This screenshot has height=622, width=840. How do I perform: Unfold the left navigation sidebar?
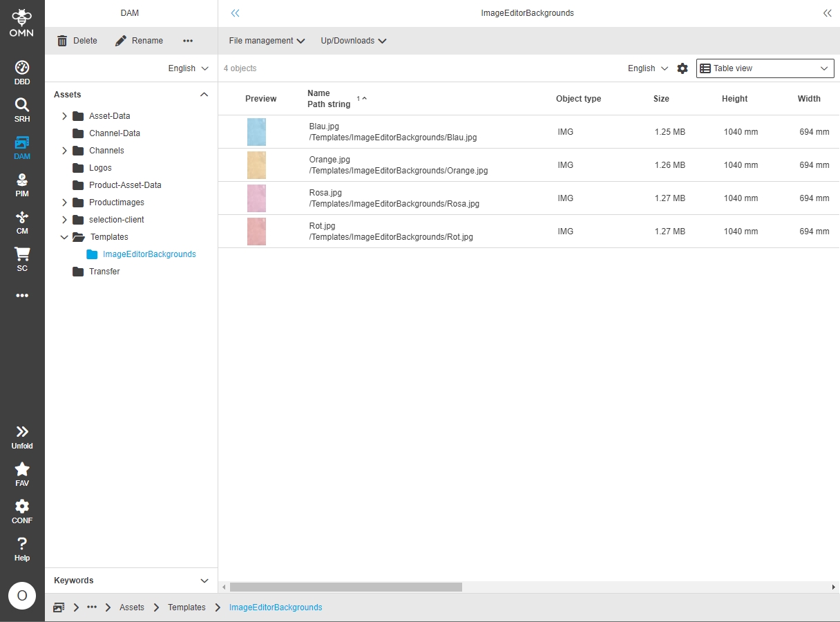tap(22, 436)
